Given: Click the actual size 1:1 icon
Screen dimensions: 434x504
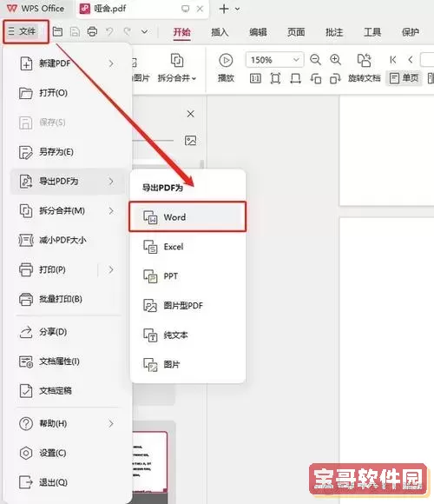Looking at the screenshot, I should tap(255, 78).
